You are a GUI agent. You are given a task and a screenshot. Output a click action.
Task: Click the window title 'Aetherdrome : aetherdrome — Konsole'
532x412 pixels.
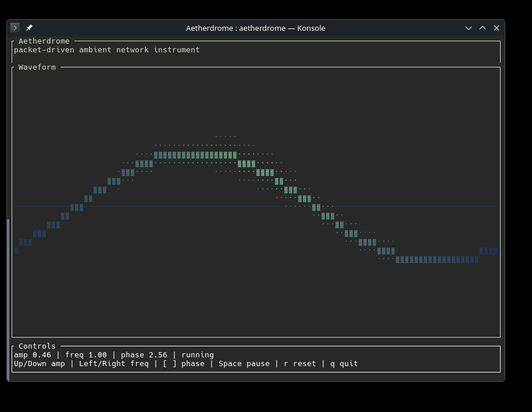coord(255,28)
